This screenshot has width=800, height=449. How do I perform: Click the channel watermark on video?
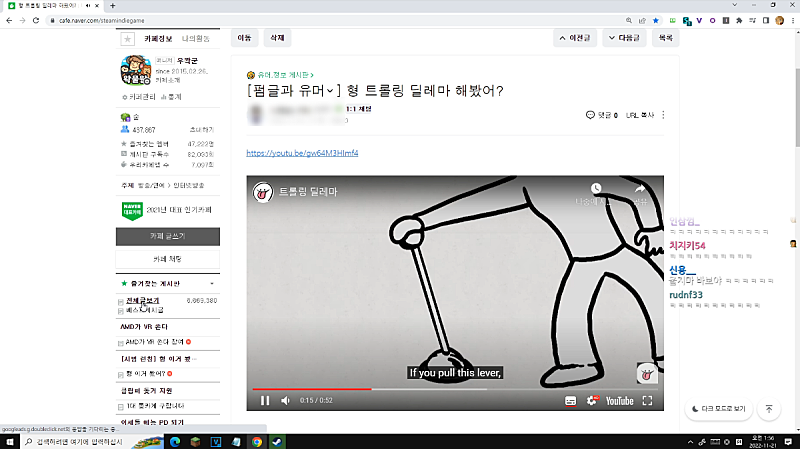pyautogui.click(x=646, y=373)
